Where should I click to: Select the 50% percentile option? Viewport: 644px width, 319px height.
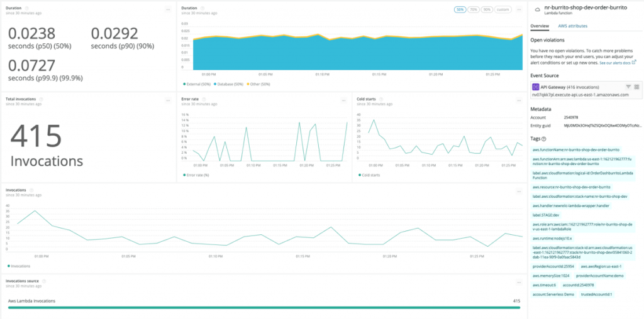(x=460, y=9)
